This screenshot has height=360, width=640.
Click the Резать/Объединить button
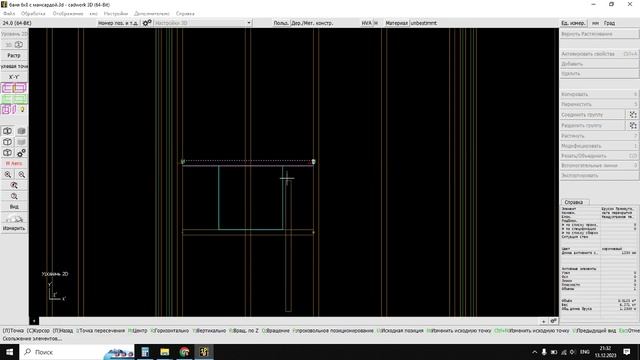pos(598,156)
